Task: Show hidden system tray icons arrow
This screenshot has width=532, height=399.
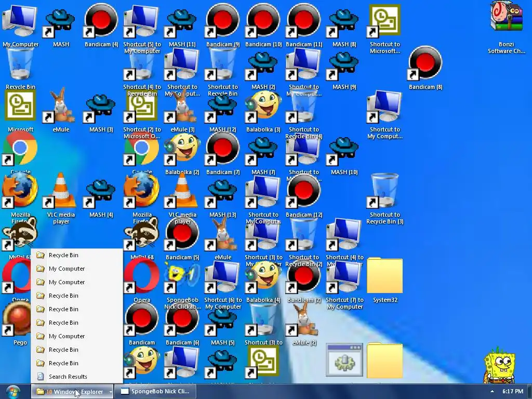Action: pyautogui.click(x=492, y=392)
